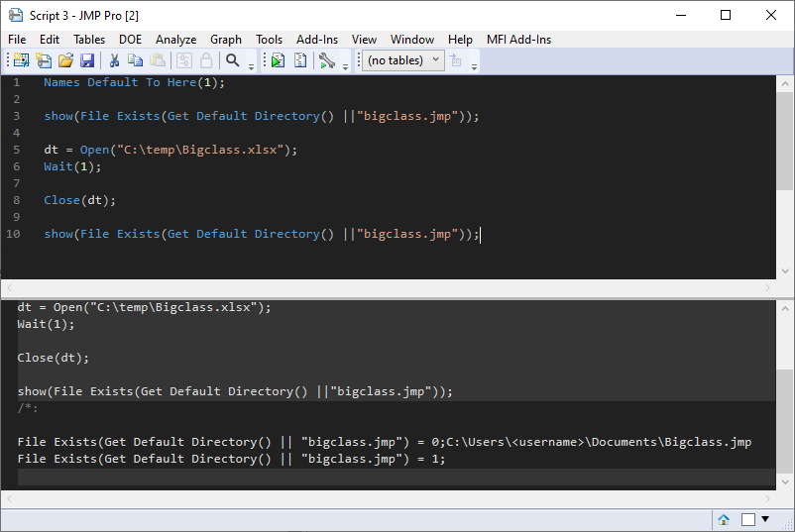Place cursor in "Names Default To Here(1);" line

[x=134, y=82]
